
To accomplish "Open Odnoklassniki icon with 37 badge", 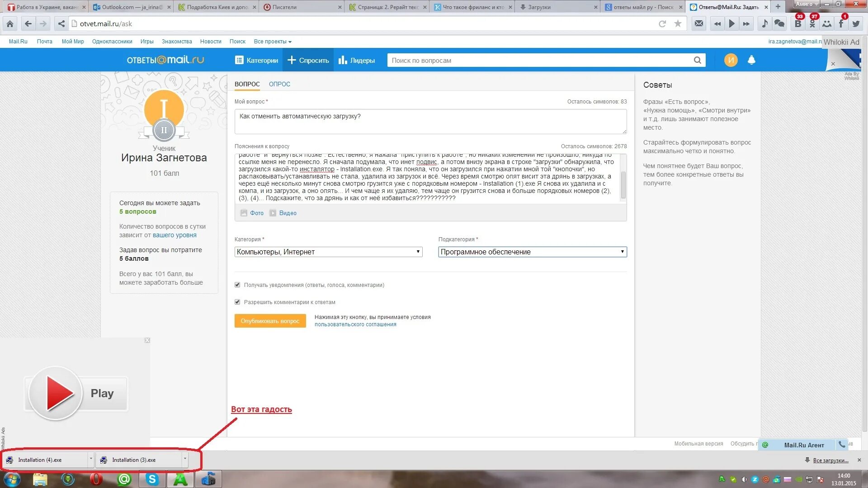I will pos(813,23).
